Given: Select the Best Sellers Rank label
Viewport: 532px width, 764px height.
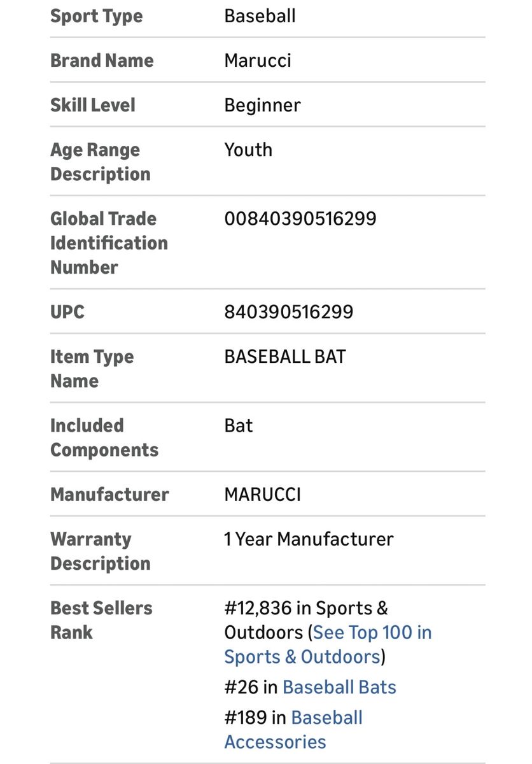Looking at the screenshot, I should (x=101, y=620).
